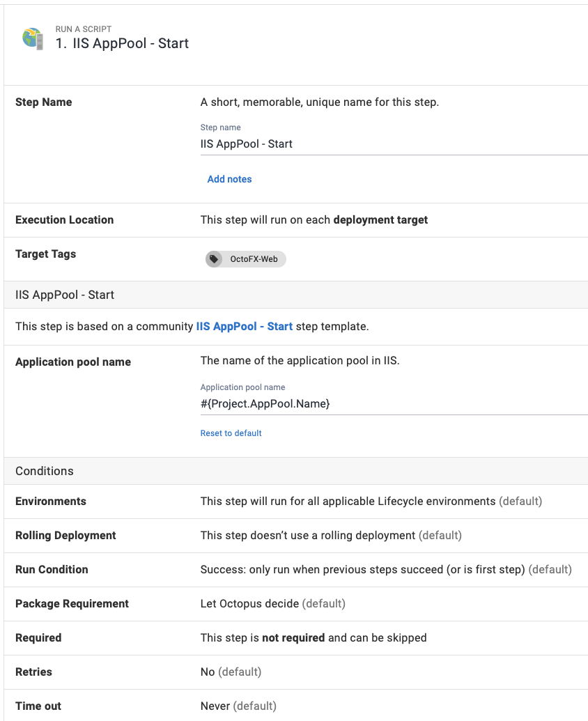
Task: Click the Application pool name input field
Action: tap(394, 404)
